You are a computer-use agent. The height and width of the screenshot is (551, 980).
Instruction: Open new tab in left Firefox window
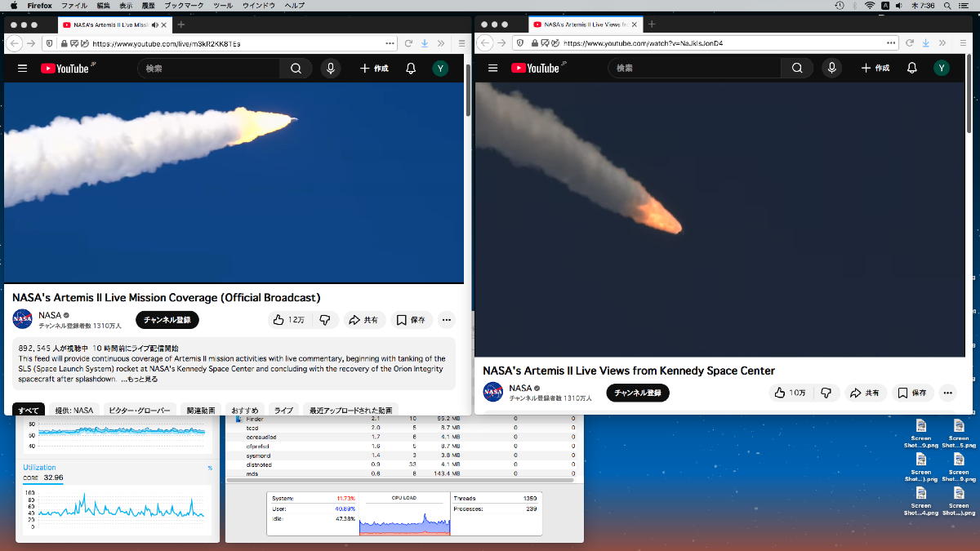pyautogui.click(x=181, y=24)
